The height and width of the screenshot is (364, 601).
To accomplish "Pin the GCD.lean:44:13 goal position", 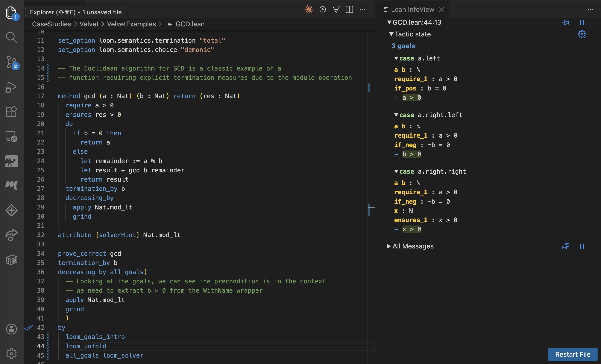I will (x=566, y=23).
